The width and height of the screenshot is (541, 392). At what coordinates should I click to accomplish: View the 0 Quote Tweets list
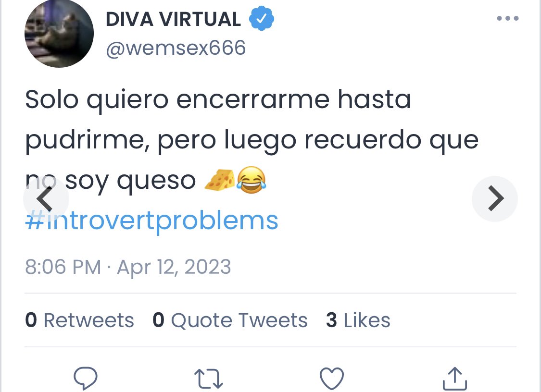tap(230, 320)
